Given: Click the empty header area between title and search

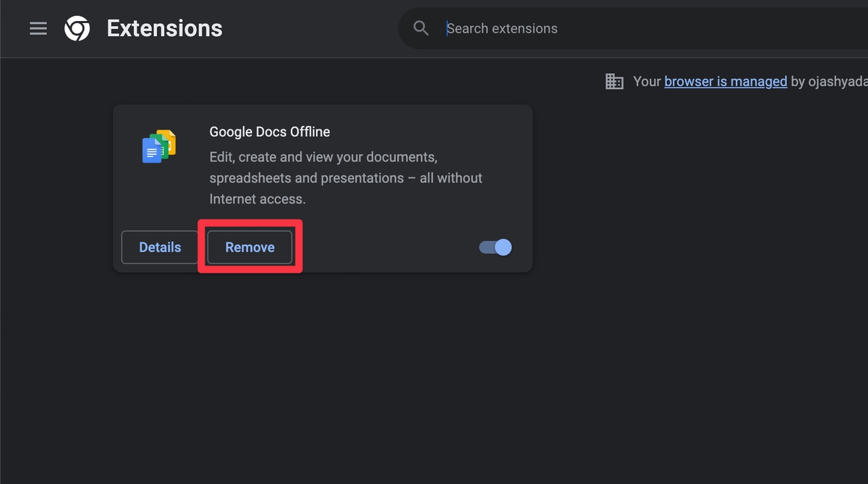Looking at the screenshot, I should point(311,28).
